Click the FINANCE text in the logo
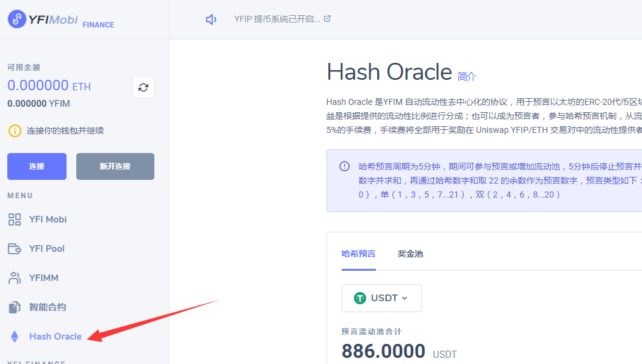642x364 pixels. [x=98, y=25]
